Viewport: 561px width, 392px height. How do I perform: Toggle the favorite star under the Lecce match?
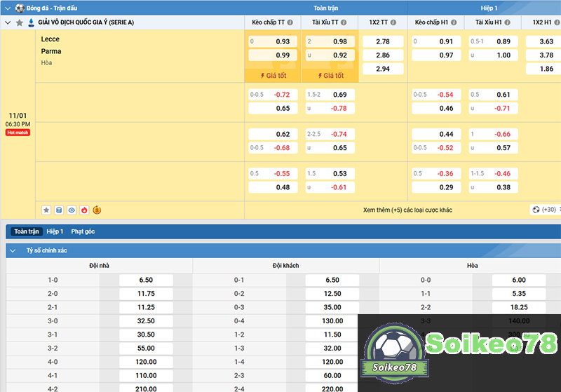(x=46, y=210)
